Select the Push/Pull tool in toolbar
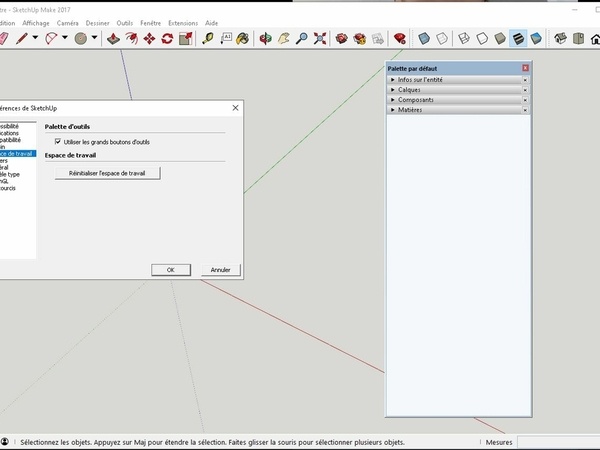The height and width of the screenshot is (450, 600). click(x=113, y=39)
